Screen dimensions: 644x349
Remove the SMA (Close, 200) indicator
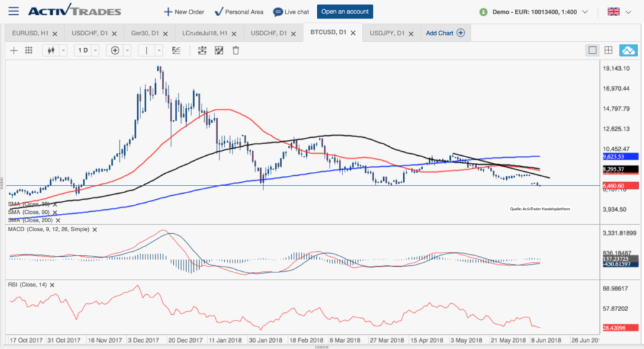pos(58,220)
